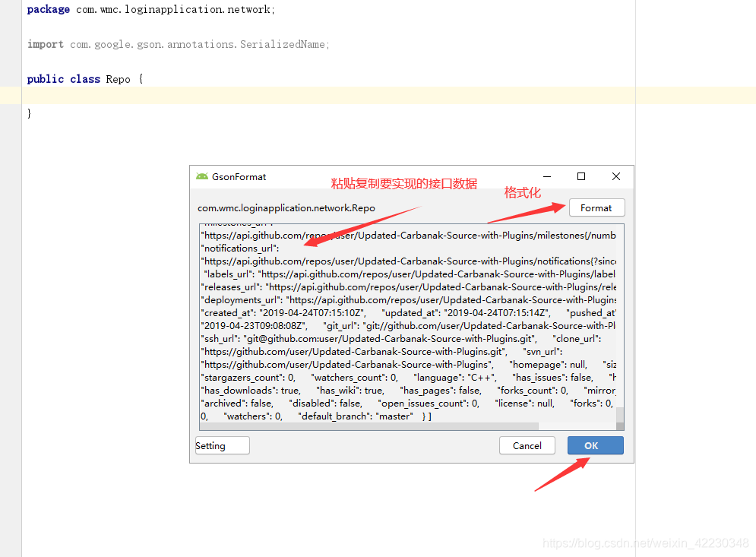The height and width of the screenshot is (557, 756).
Task: Click the "ssh_url" entry in JSON
Action: (369, 339)
